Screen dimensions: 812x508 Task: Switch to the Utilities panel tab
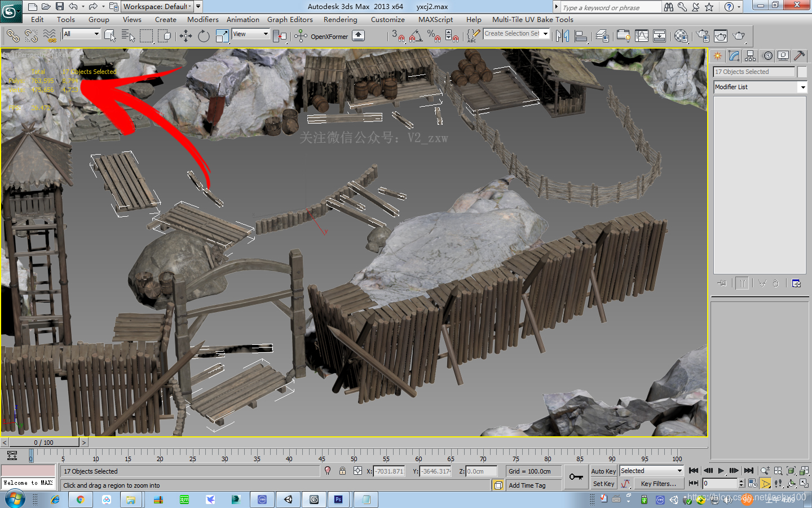(x=799, y=56)
